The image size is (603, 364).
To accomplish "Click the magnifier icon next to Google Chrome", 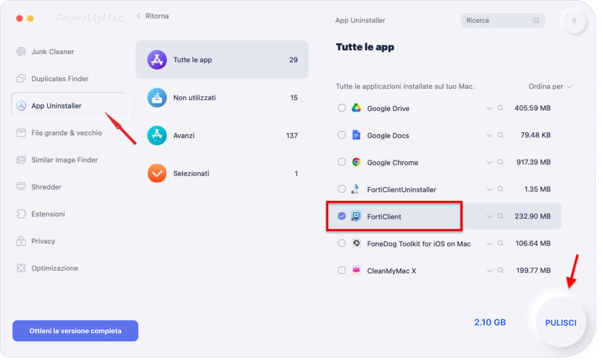I will click(x=500, y=162).
